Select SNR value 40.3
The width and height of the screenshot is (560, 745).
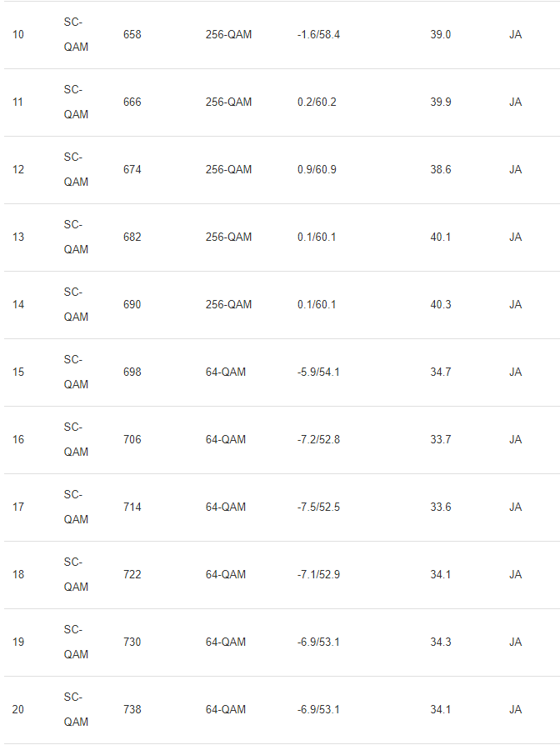coord(441,304)
